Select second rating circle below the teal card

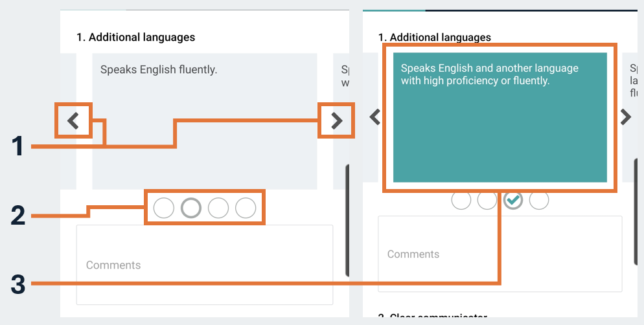(x=487, y=200)
